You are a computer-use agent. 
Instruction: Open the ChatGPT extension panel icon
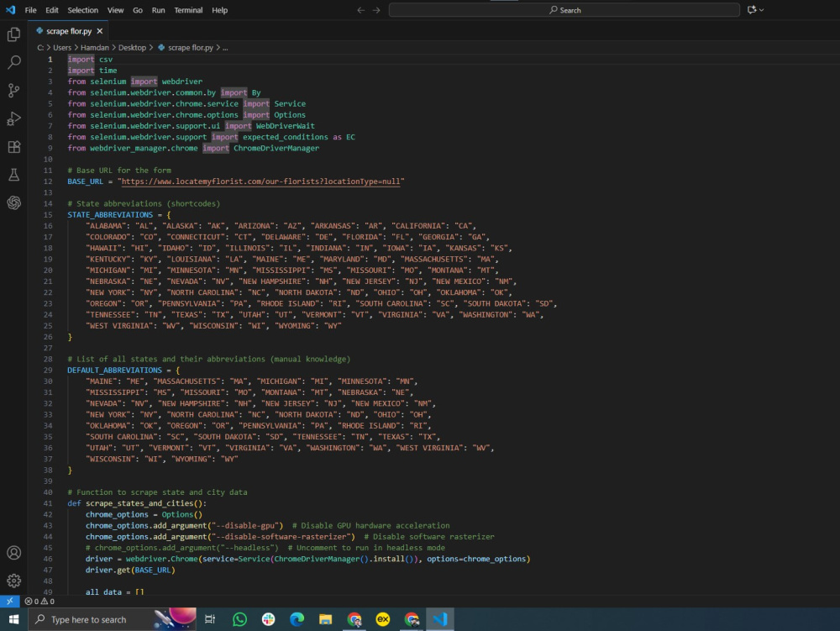click(x=14, y=202)
